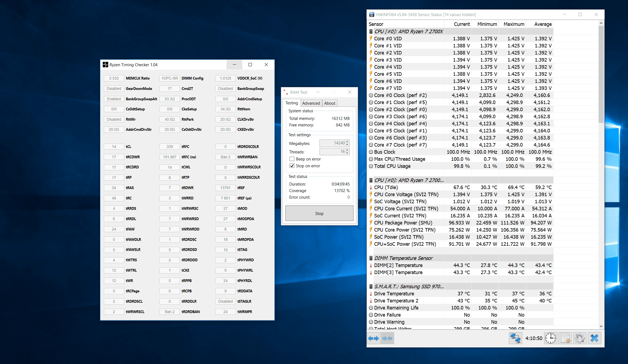Image resolution: width=628 pixels, height=364 pixels.
Task: Minimize the Ryzen Timing Checker window
Action: point(234,65)
